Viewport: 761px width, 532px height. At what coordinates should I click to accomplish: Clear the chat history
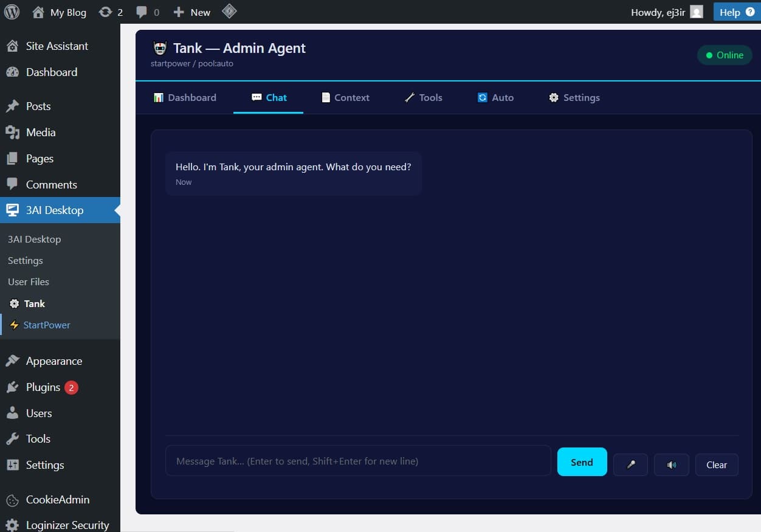(x=717, y=465)
